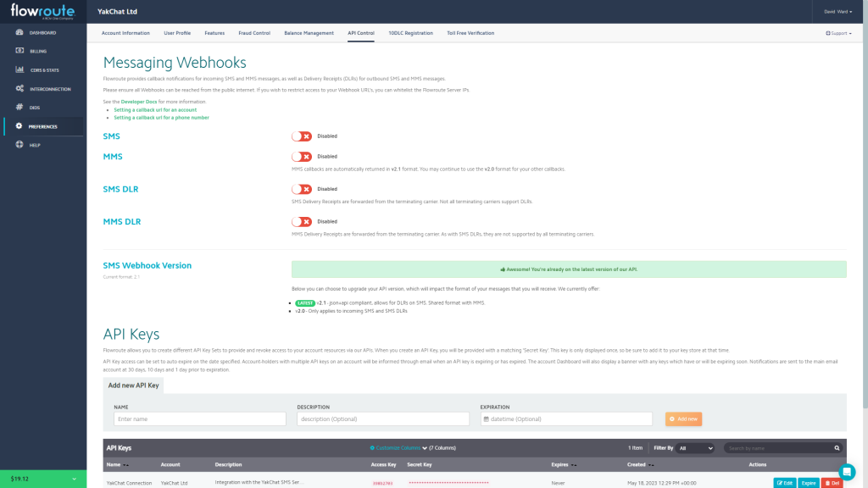Open the chat support bubble
868x488 pixels.
point(847,472)
